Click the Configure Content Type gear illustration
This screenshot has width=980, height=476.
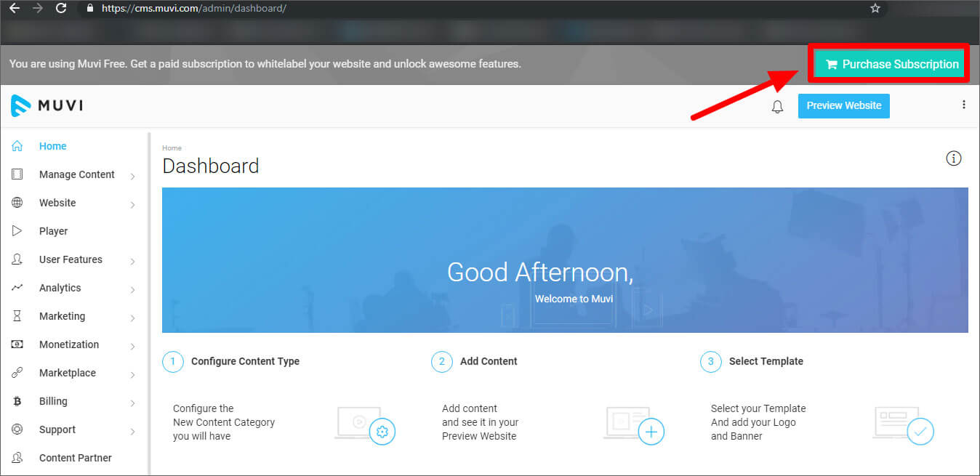click(x=365, y=425)
